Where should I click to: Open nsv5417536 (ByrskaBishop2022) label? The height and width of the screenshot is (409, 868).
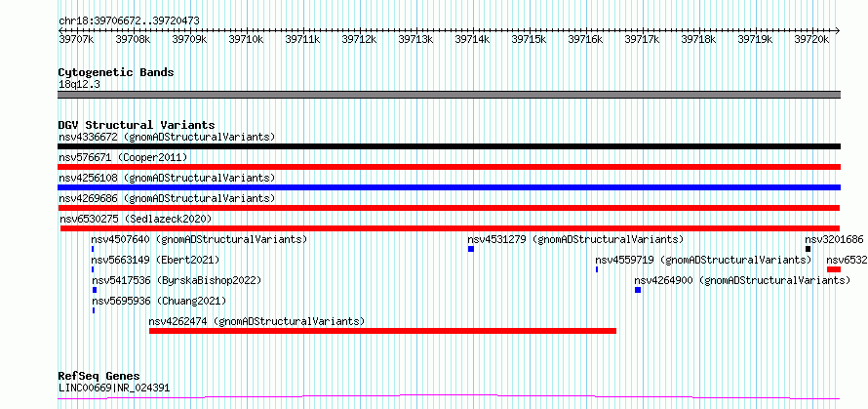click(177, 280)
